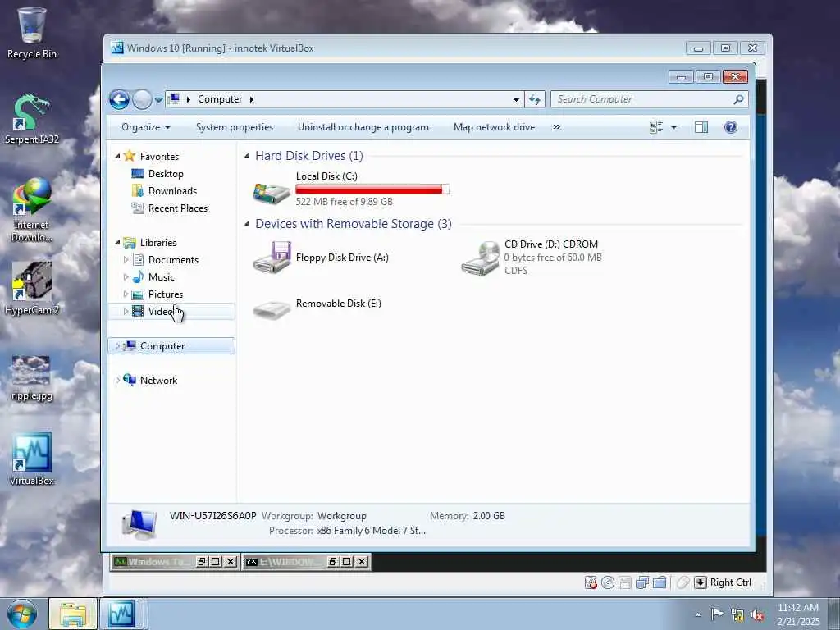Click the VirtualBox floppy status icon
The width and height of the screenshot is (840, 630).
tap(624, 582)
